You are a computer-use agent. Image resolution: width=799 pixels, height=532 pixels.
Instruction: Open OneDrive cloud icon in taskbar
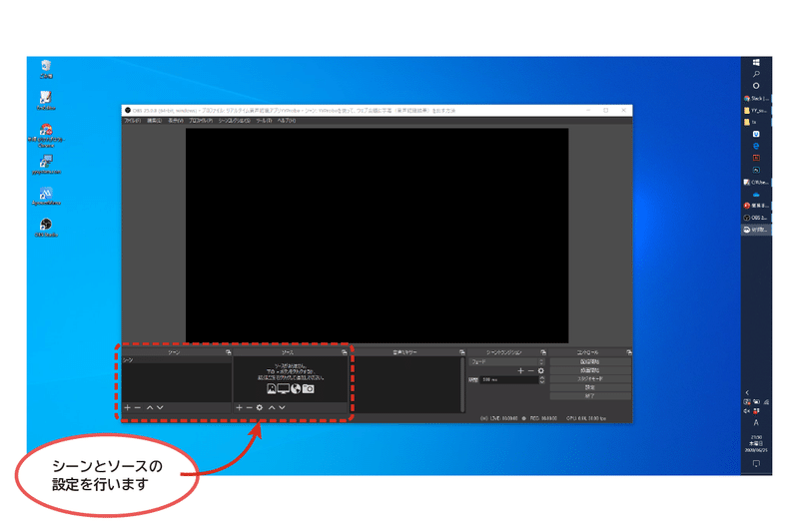(756, 194)
